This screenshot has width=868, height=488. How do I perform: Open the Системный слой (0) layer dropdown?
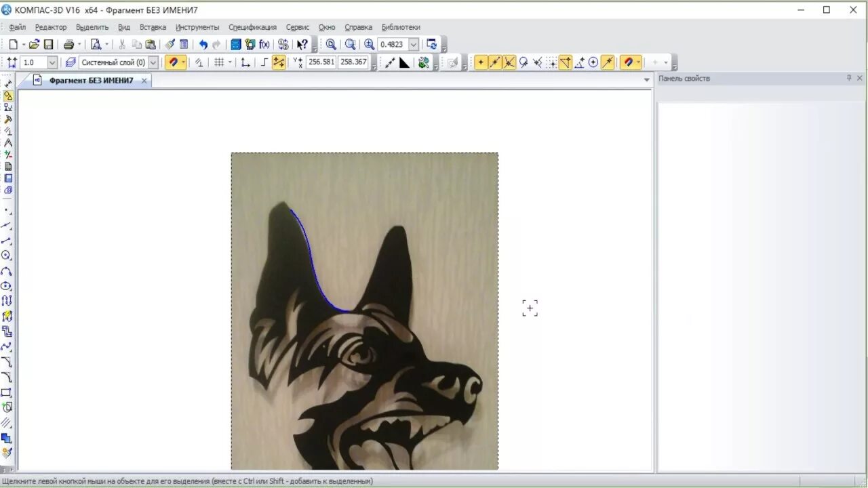pyautogui.click(x=153, y=62)
